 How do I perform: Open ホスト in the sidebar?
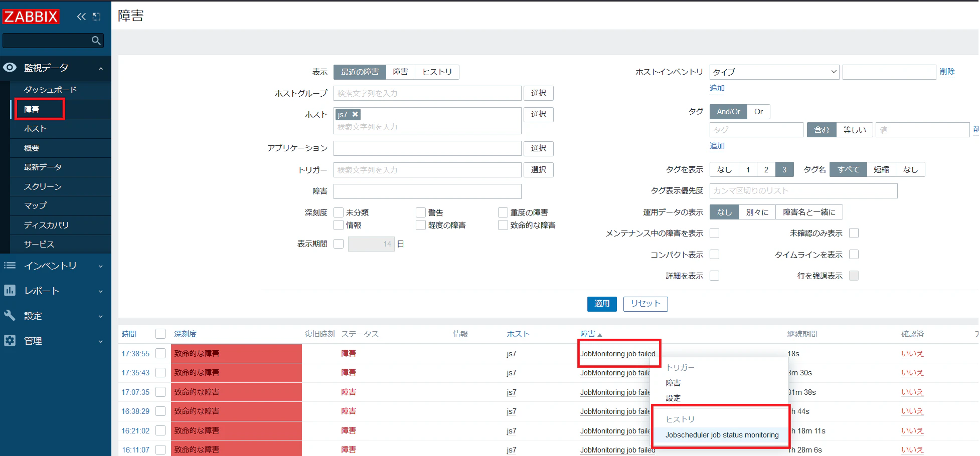click(35, 129)
